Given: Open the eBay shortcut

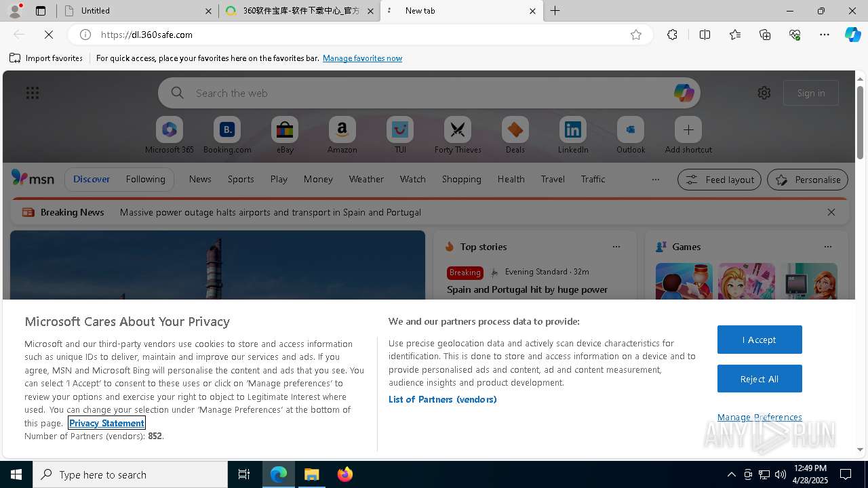Looking at the screenshot, I should click(x=285, y=135).
